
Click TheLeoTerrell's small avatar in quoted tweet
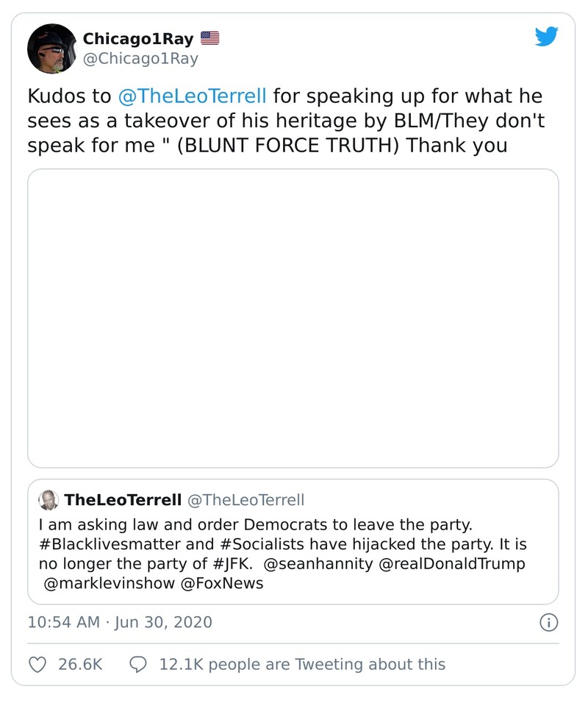(x=49, y=500)
